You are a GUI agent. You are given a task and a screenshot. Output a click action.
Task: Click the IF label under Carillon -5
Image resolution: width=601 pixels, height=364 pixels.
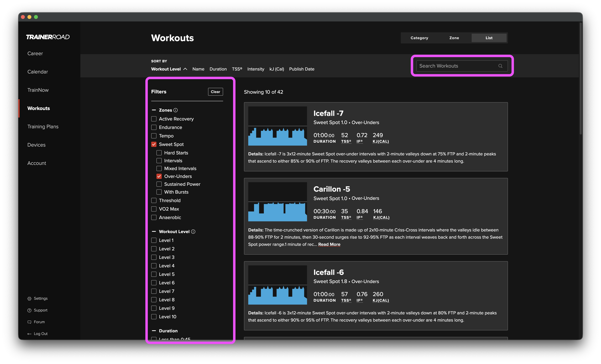[x=359, y=217]
